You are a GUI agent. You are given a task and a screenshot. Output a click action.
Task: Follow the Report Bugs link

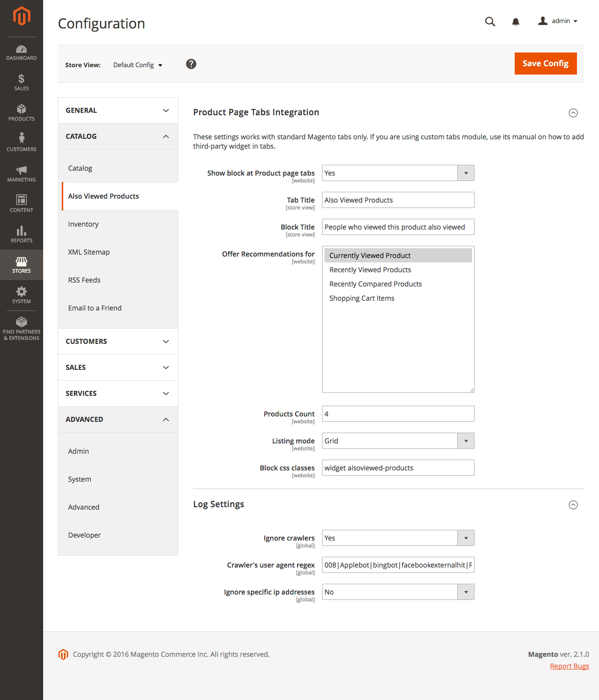point(570,666)
